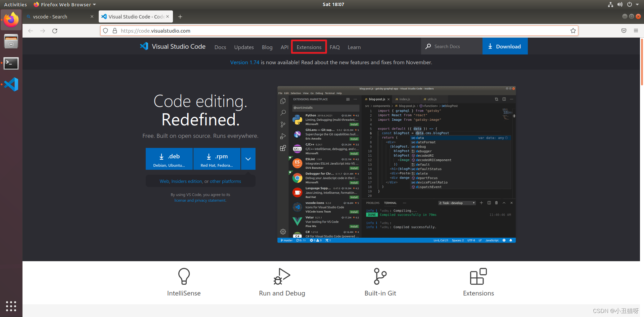Close the Visual Studio Code tab
The image size is (644, 317).
(168, 16)
